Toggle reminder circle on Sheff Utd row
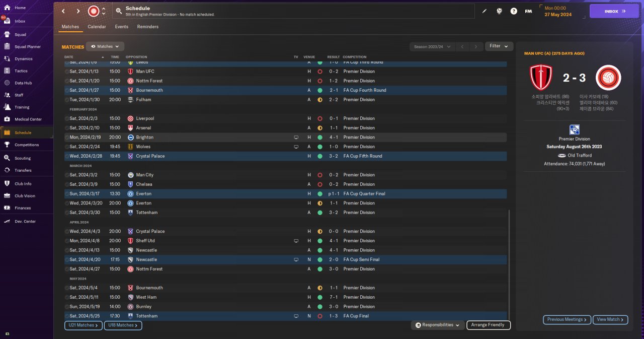 (67, 241)
